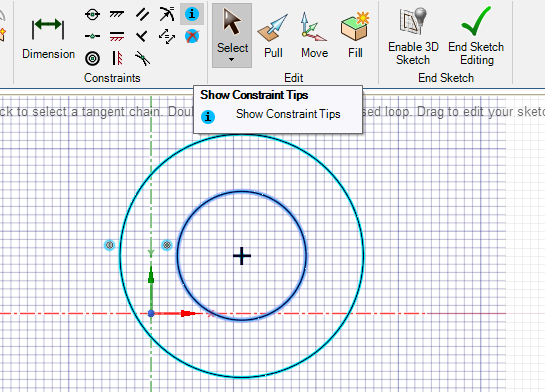Apply the Equal Distance constraint

[x=167, y=36]
